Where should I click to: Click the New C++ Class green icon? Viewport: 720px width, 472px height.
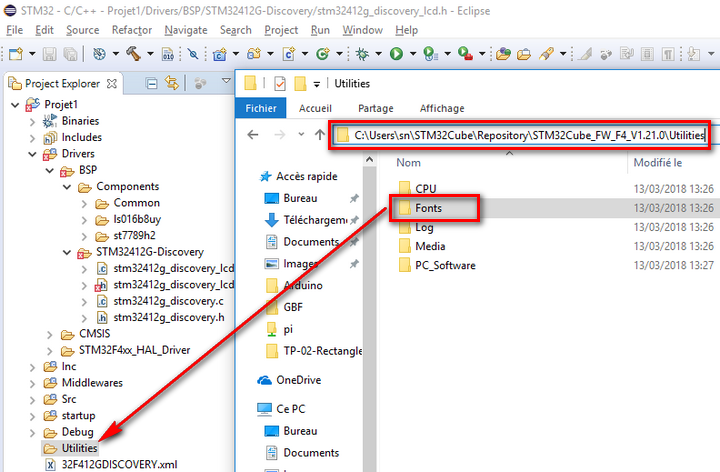[x=323, y=54]
